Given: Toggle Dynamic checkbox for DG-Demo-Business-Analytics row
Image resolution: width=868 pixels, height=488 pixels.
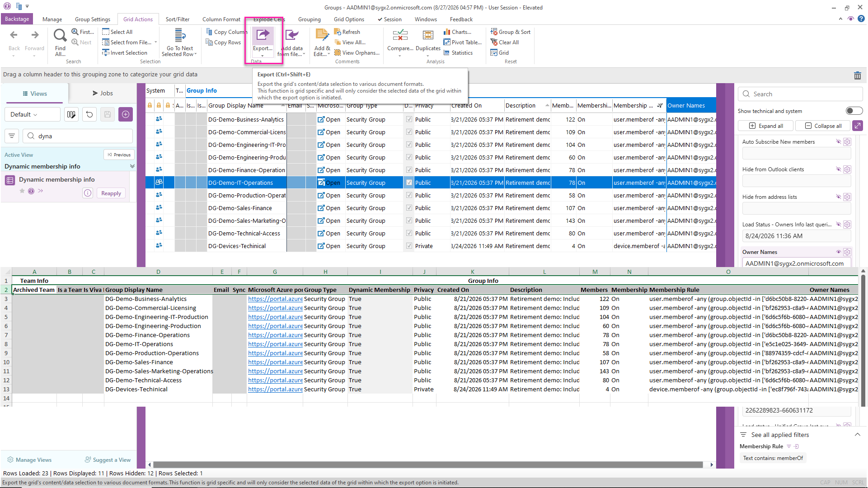Looking at the screenshot, I should coord(409,119).
